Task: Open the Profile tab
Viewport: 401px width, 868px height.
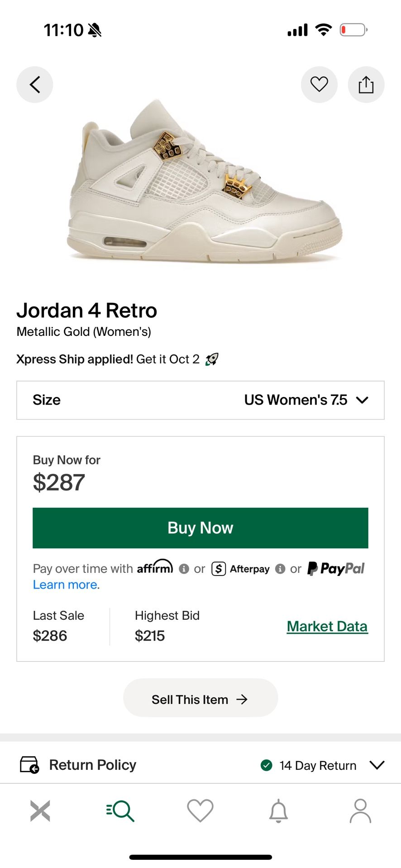Action: [360, 811]
